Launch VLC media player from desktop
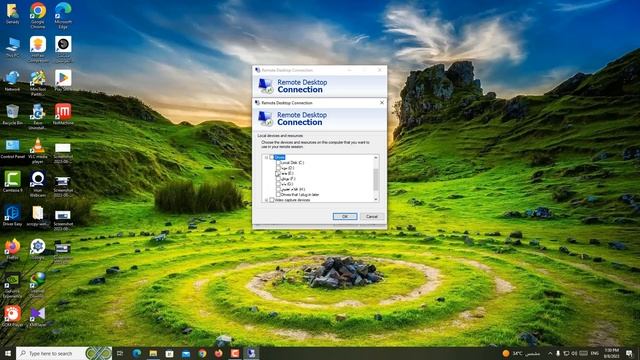The image size is (640, 360). coord(38,151)
